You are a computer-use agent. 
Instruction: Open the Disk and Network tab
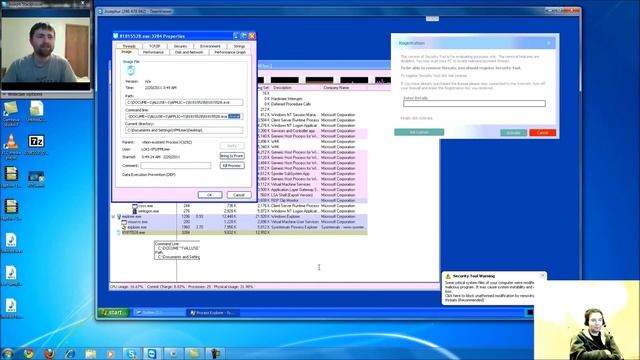point(189,52)
